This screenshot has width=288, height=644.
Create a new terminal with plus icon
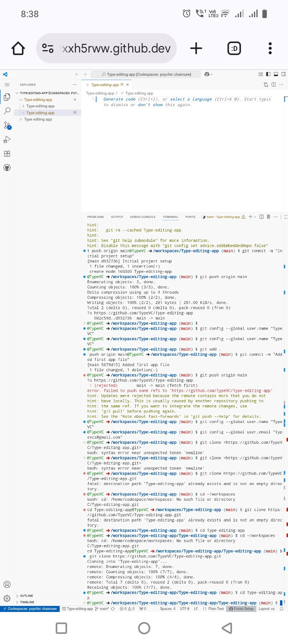(250, 217)
